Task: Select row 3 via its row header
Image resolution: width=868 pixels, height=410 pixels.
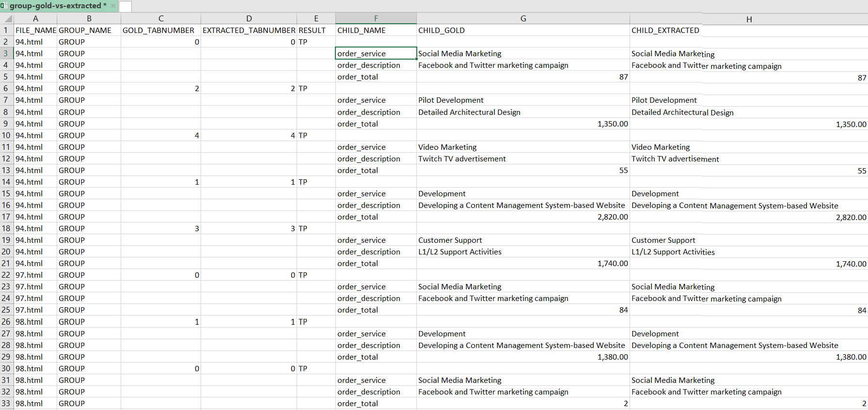Action: pyautogui.click(x=7, y=53)
